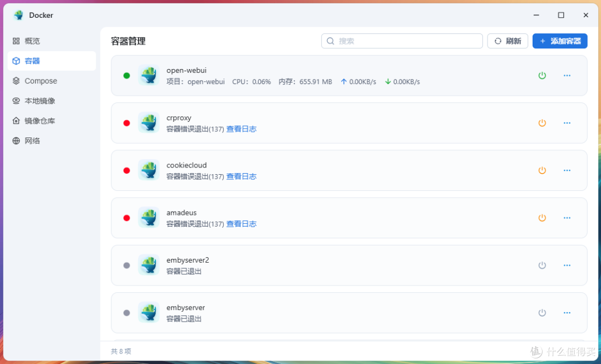Click the search magnifier icon
Viewport: 601px width, 364px height.
click(331, 41)
